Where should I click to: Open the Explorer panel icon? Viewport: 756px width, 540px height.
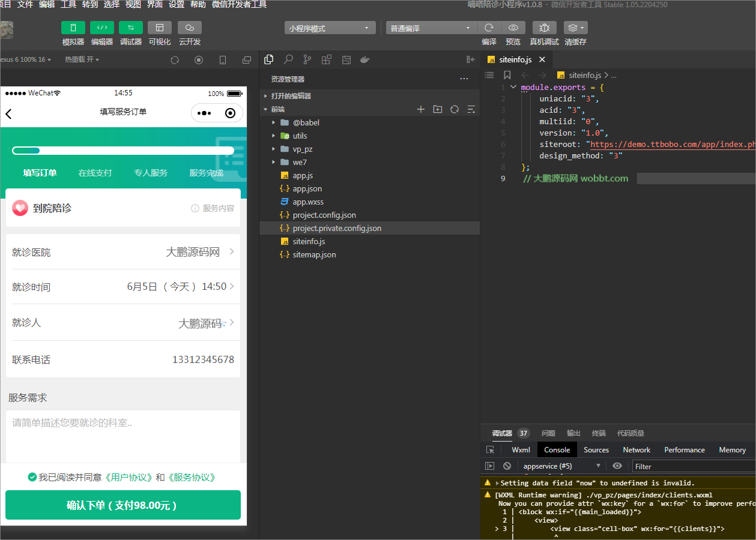268,59
